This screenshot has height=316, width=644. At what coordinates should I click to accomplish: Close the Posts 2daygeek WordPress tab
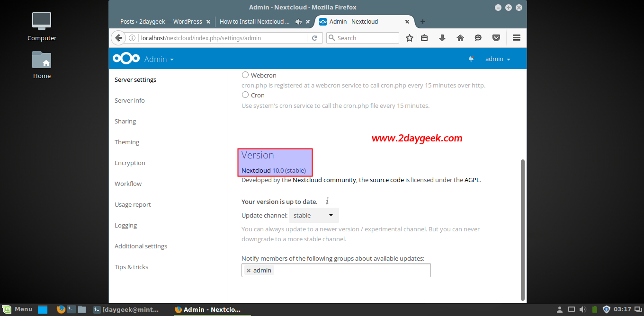[x=209, y=22]
